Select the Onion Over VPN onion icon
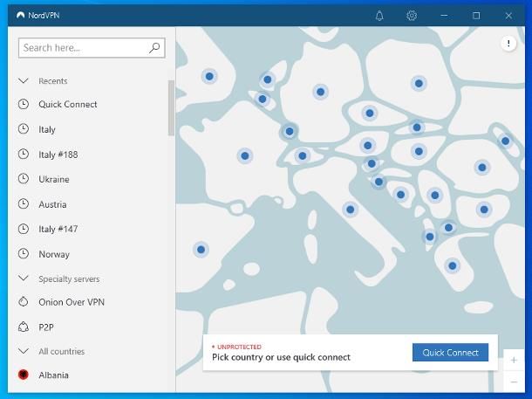 pyautogui.click(x=24, y=301)
